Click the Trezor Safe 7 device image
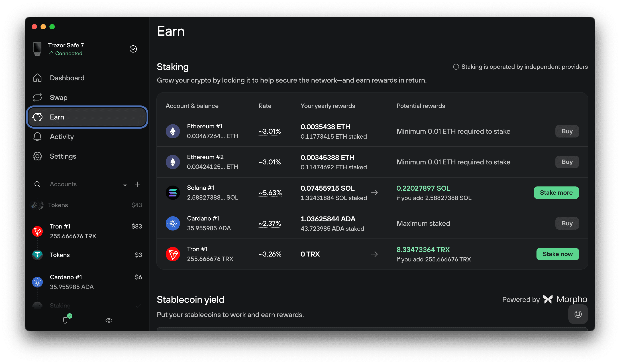This screenshot has width=620, height=364. coord(37,49)
